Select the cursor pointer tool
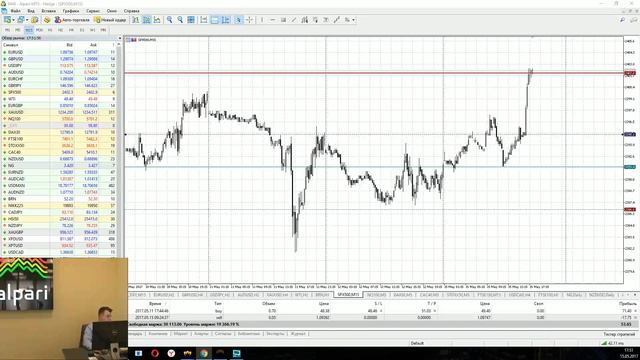The width and height of the screenshot is (640, 360). click(x=239, y=20)
